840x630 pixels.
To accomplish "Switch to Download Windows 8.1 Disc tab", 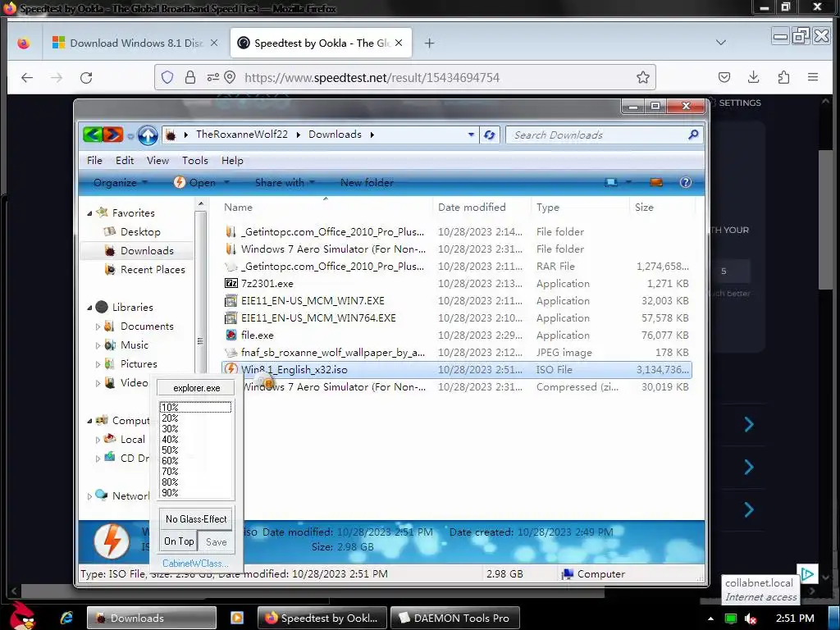I will (x=135, y=43).
